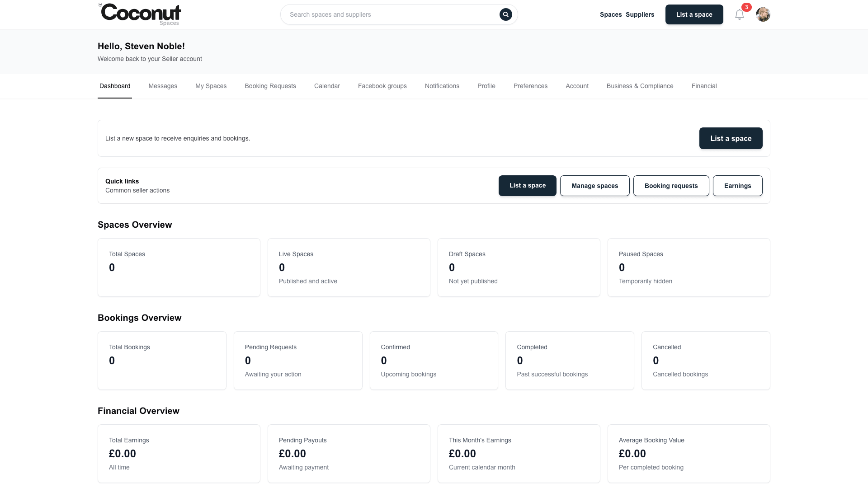Select the Profile tab
This screenshot has width=868, height=488.
tap(486, 86)
